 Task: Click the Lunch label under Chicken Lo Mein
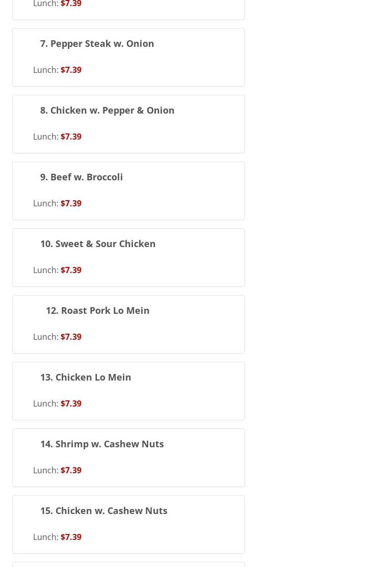point(45,403)
